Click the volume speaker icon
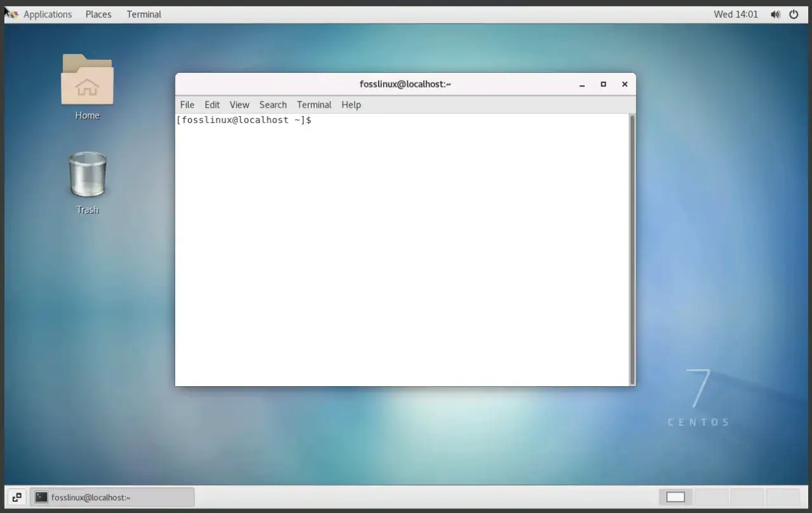The width and height of the screenshot is (812, 513). point(775,14)
